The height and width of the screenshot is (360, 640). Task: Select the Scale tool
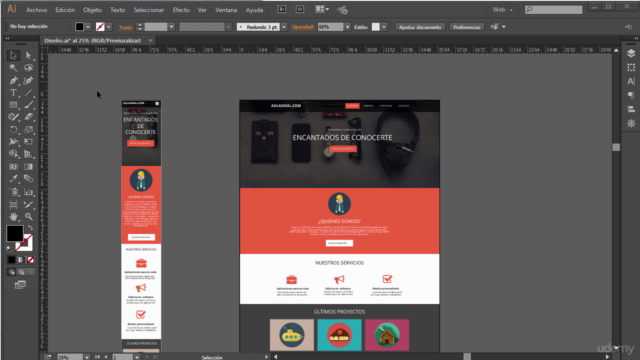(x=28, y=129)
